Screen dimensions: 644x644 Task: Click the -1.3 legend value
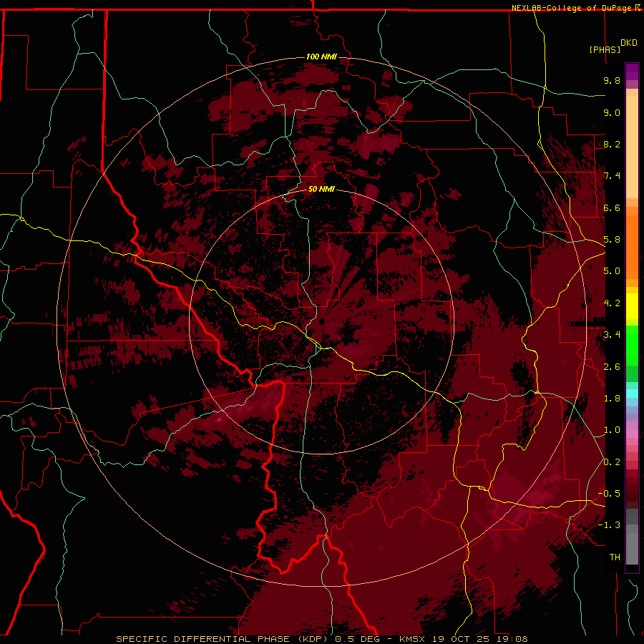(x=609, y=525)
